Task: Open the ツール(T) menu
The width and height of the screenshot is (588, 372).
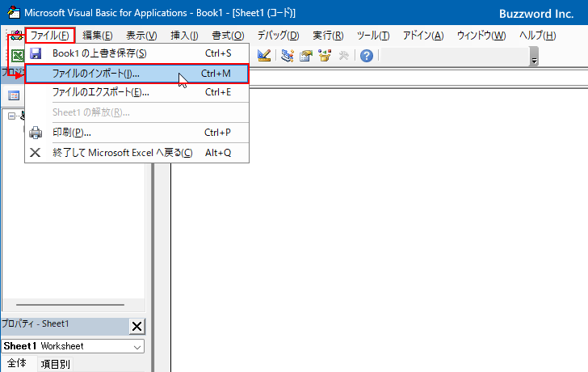Action: (x=373, y=36)
